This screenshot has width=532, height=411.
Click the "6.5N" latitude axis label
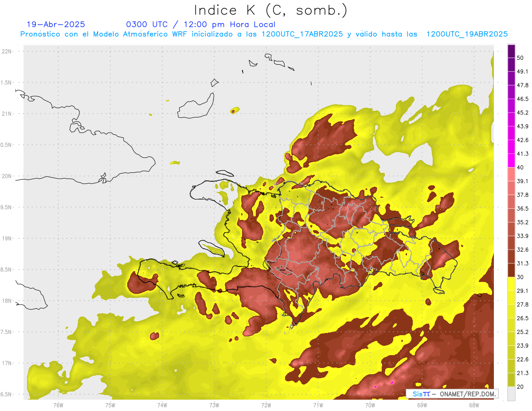point(7,395)
